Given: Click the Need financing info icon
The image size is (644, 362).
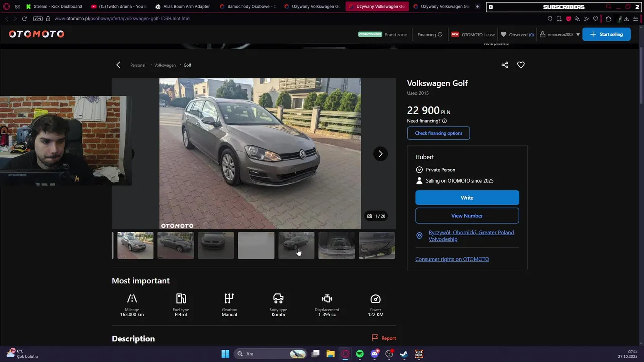Looking at the screenshot, I should tap(444, 121).
